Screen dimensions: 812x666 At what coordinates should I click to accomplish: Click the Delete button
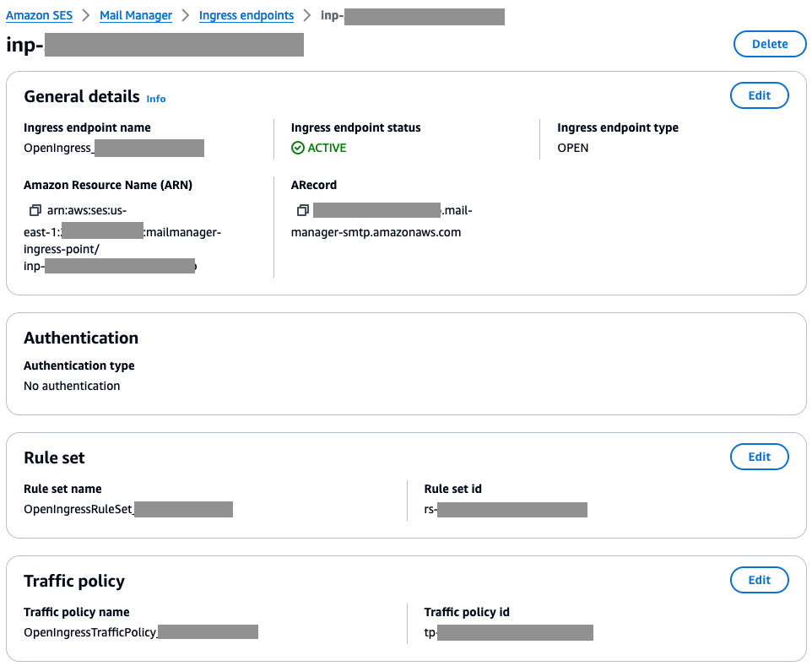pos(769,43)
